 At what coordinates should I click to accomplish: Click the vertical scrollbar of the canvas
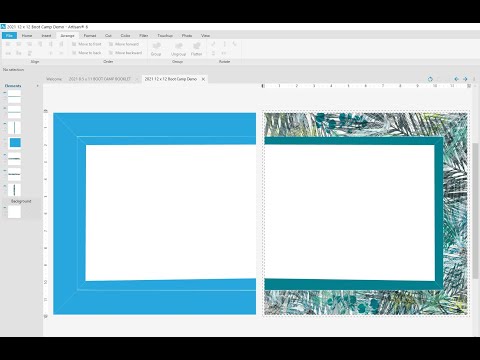[x=476, y=211]
